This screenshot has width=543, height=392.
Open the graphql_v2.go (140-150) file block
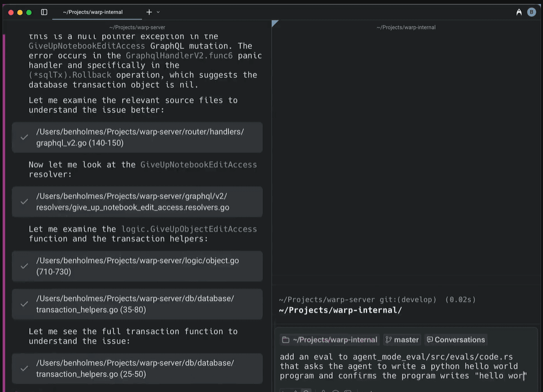pyautogui.click(x=140, y=137)
